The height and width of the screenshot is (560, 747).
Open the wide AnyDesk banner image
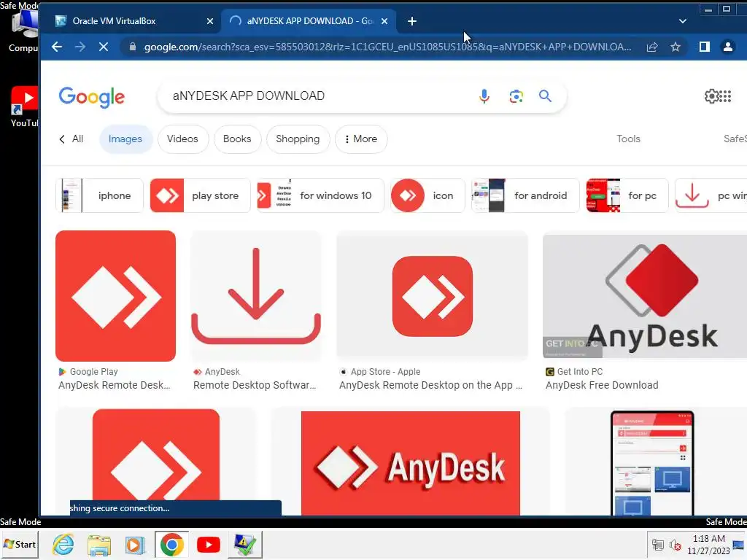(410, 463)
